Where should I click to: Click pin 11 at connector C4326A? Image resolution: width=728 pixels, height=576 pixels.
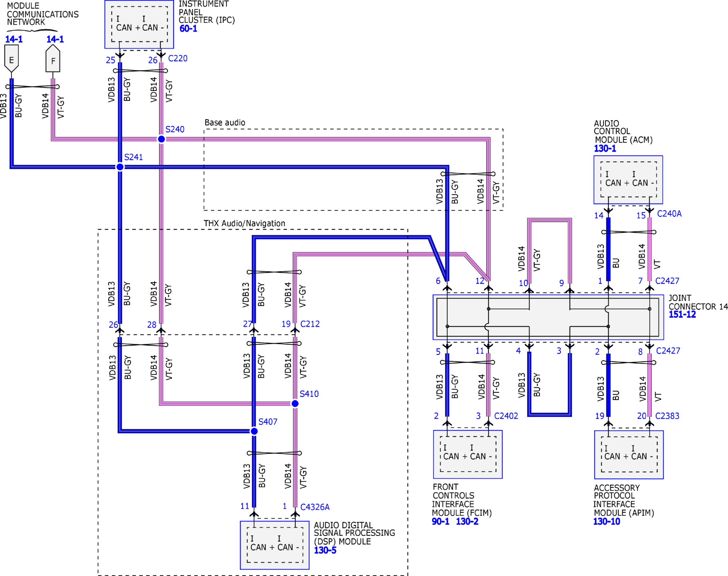(x=245, y=506)
